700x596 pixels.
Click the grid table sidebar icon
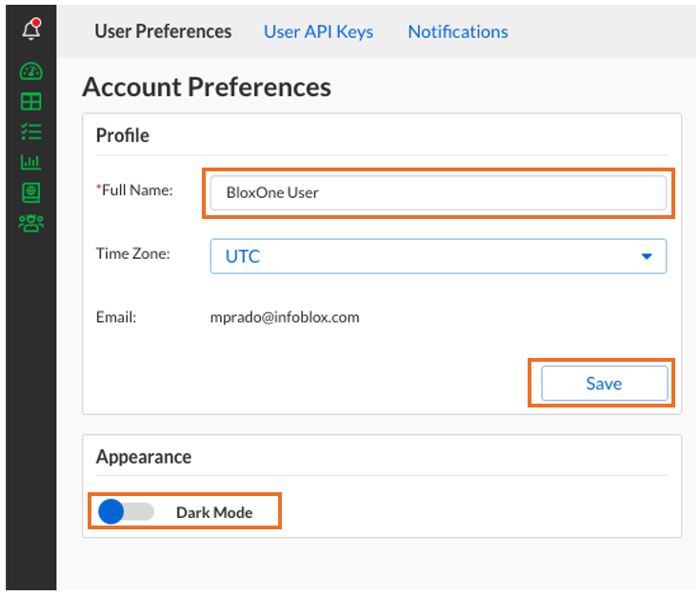point(30,102)
